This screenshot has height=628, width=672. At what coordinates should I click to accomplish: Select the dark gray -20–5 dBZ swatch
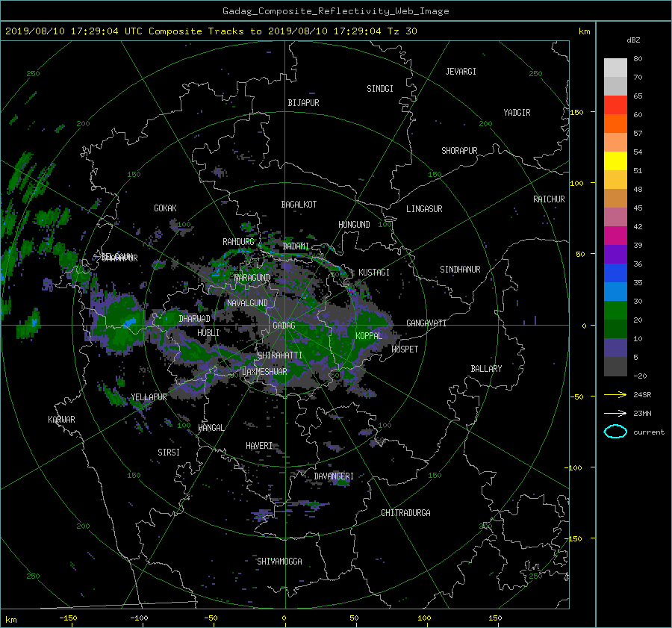click(615, 366)
